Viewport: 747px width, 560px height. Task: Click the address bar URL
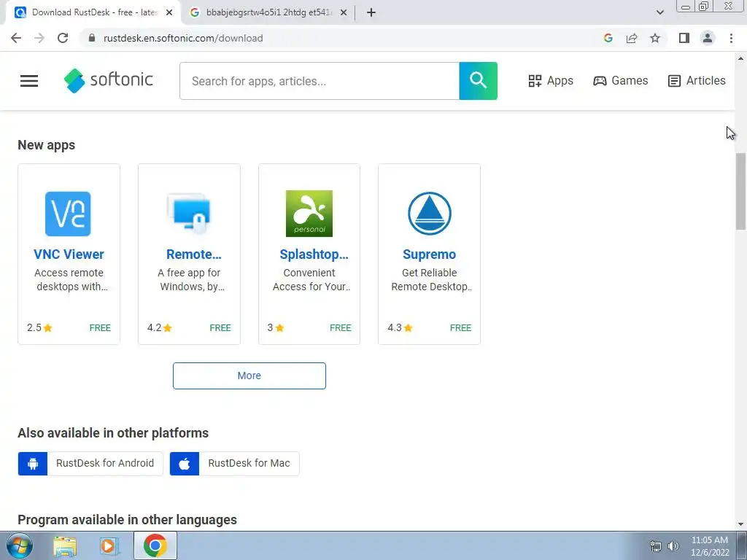click(183, 38)
